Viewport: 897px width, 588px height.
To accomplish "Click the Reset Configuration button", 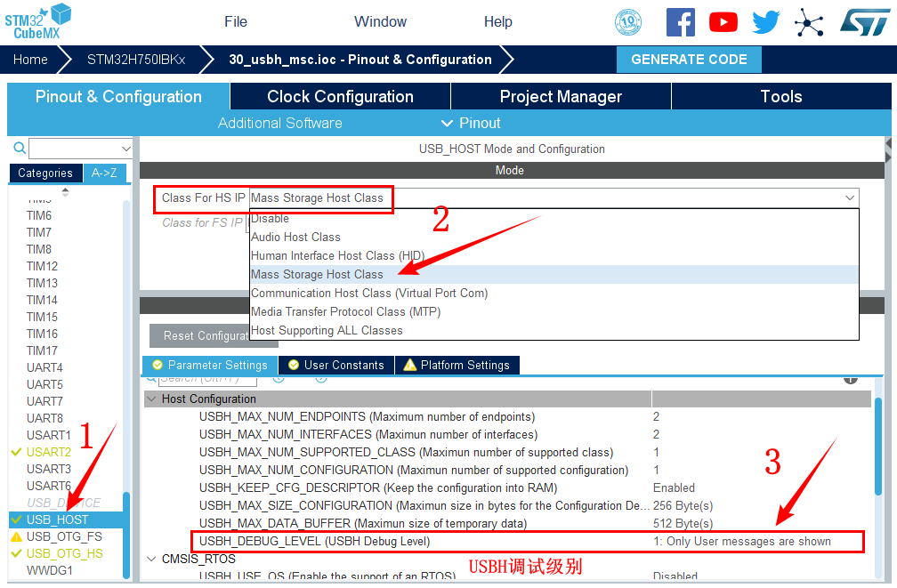I will (x=199, y=336).
